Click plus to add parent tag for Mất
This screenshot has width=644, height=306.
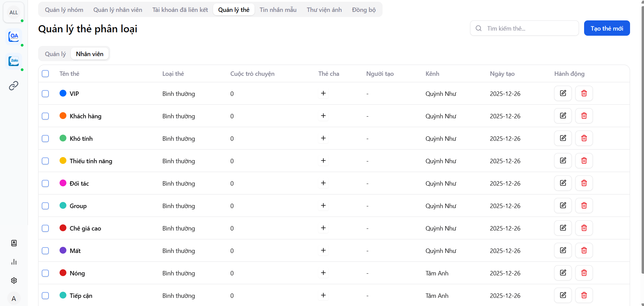point(323,251)
